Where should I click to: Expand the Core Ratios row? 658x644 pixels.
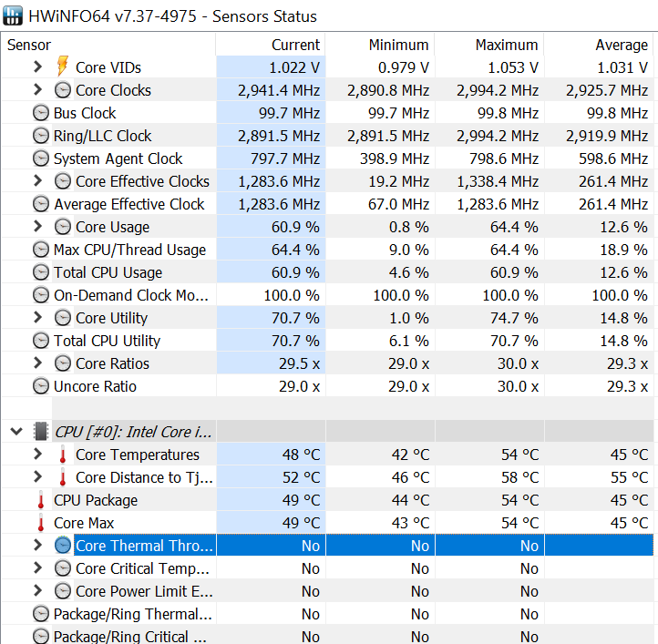pyautogui.click(x=37, y=363)
